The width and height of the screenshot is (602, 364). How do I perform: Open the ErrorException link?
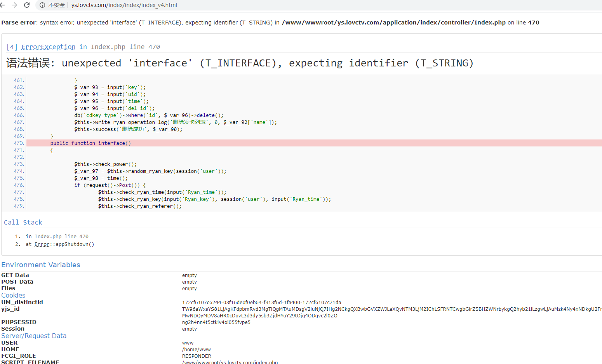(48, 47)
